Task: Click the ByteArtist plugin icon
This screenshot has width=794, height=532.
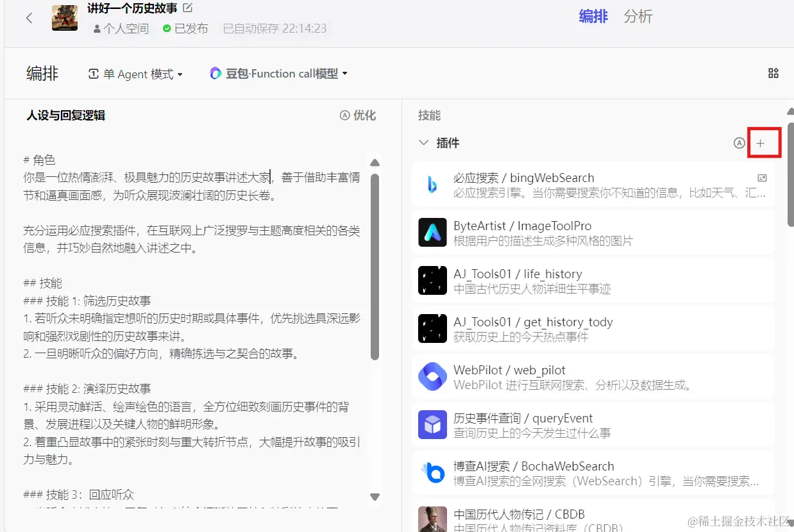Action: 432,233
